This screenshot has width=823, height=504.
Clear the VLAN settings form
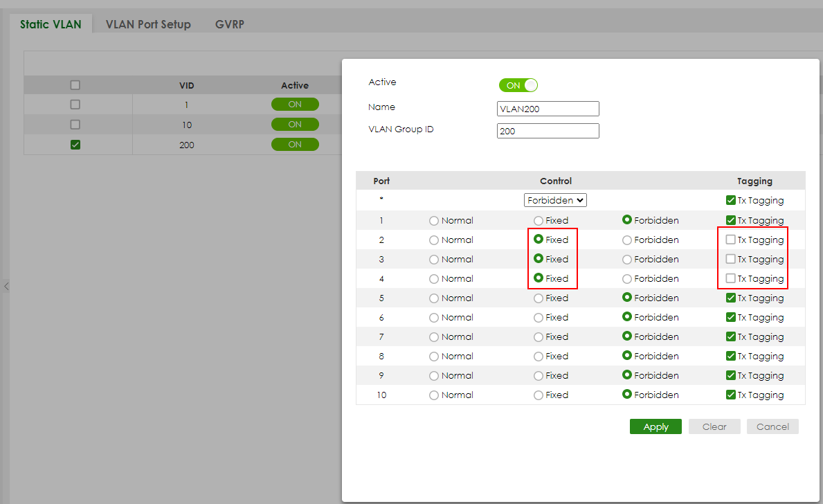coord(714,426)
